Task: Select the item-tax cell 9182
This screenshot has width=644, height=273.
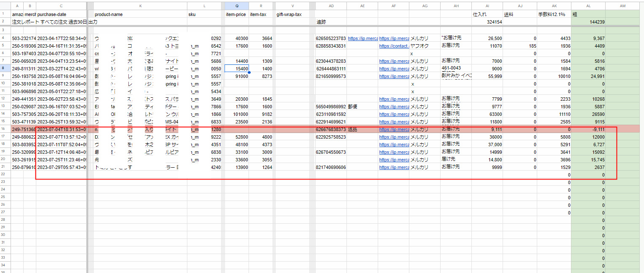Action: (x=261, y=114)
